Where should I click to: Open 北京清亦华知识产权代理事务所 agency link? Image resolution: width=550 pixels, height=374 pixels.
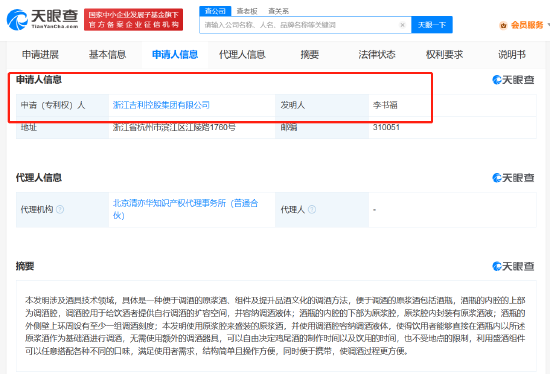[185, 209]
